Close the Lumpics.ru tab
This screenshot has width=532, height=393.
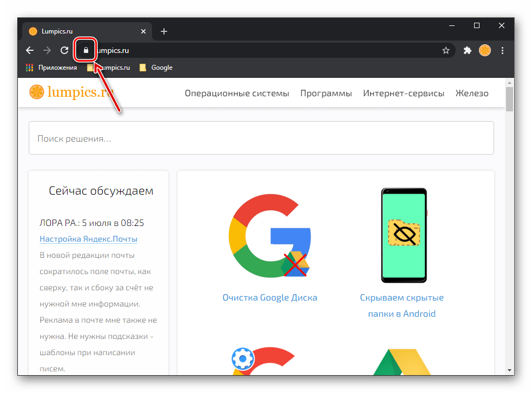point(143,31)
